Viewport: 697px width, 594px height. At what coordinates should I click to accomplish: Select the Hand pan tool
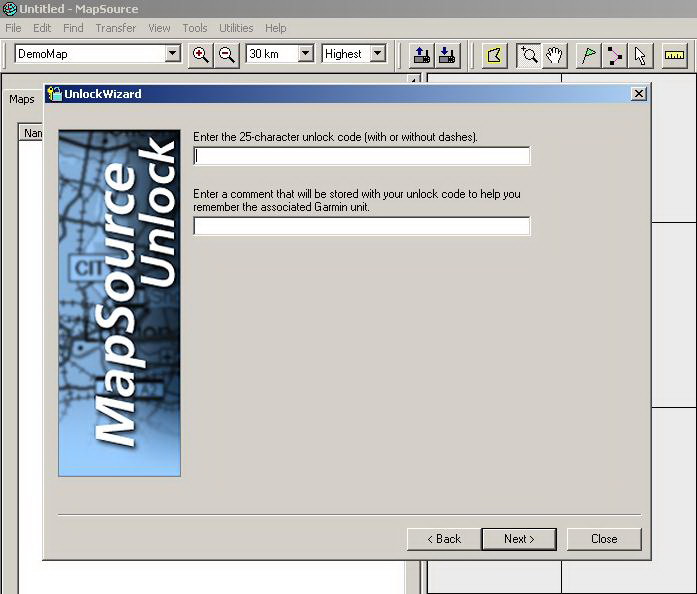pos(554,56)
